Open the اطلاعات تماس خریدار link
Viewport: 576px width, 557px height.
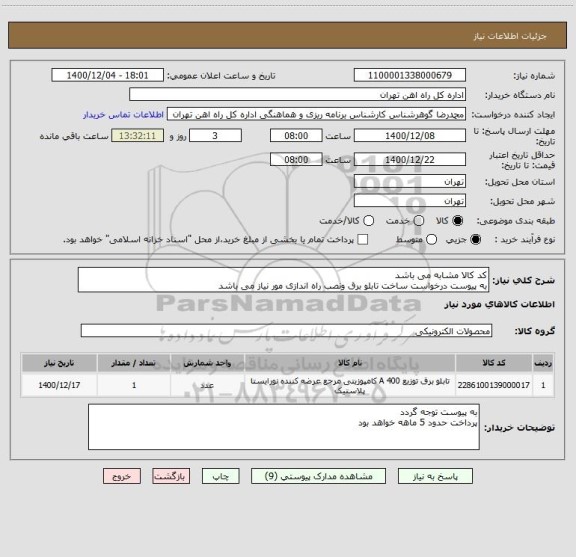coord(123,115)
